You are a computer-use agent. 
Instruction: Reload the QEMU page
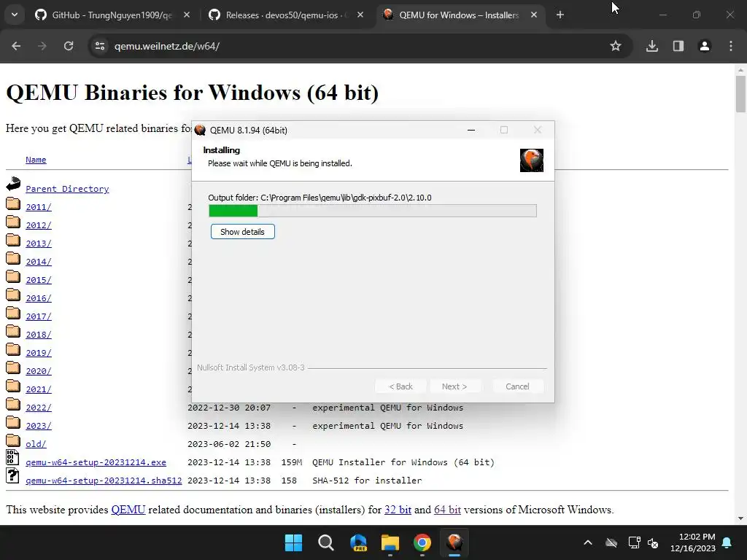click(x=69, y=46)
